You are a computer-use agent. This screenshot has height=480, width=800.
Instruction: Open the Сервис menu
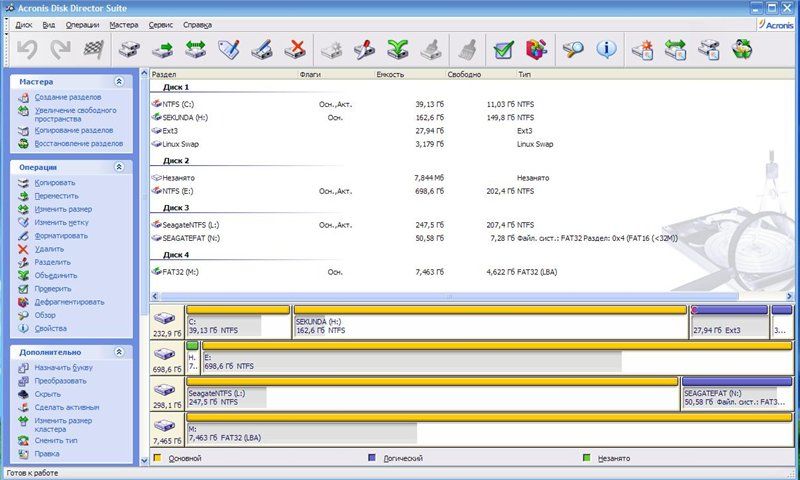click(161, 24)
